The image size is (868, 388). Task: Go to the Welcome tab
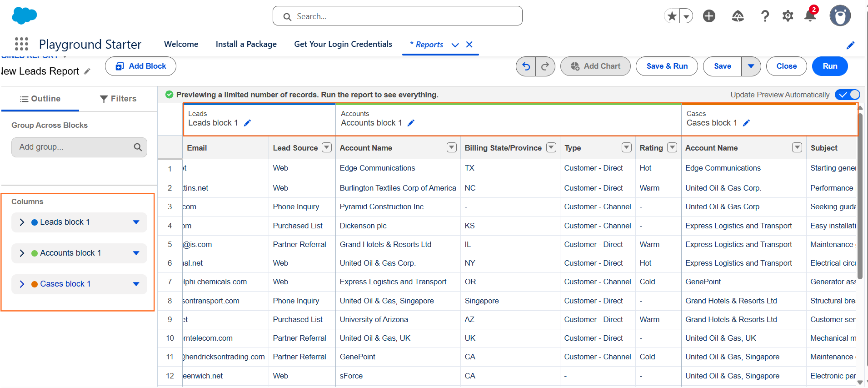(181, 44)
